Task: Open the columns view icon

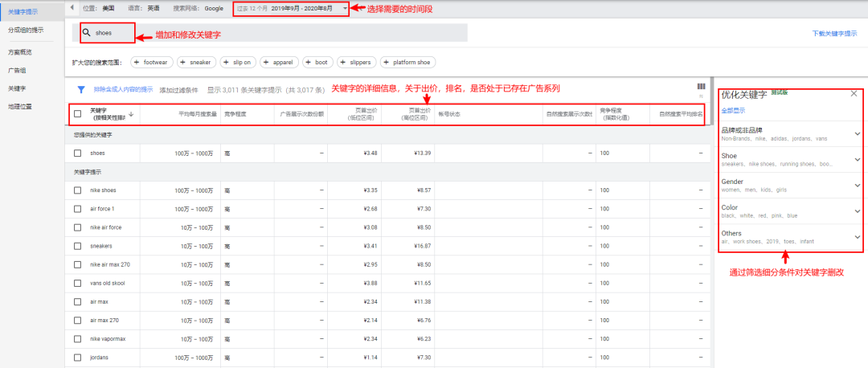Action: 702,86
